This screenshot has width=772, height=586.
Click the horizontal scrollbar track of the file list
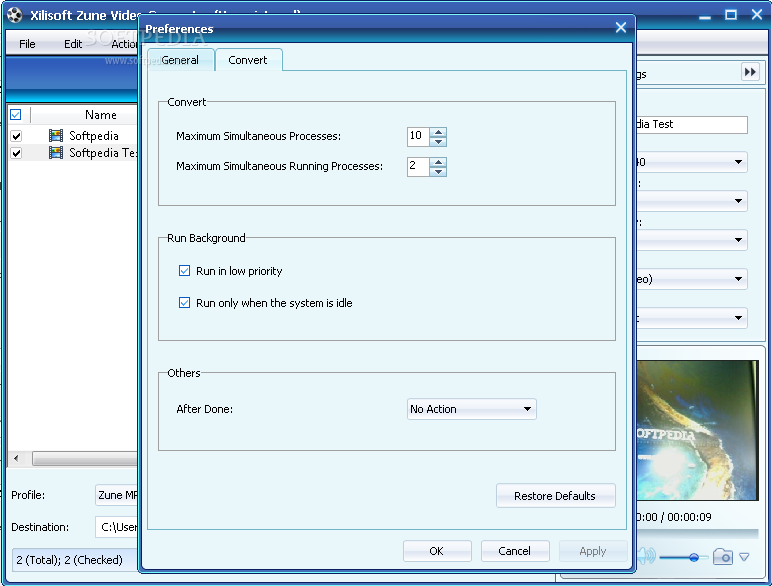point(85,459)
